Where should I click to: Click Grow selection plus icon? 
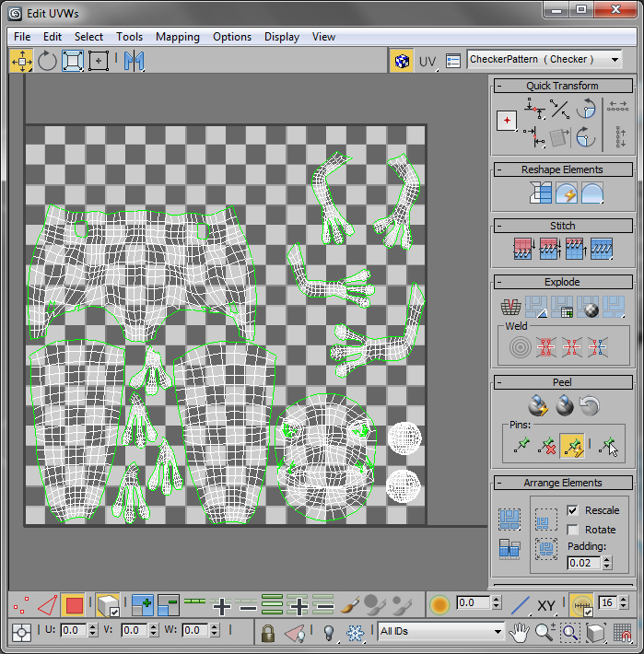pyautogui.click(x=142, y=605)
